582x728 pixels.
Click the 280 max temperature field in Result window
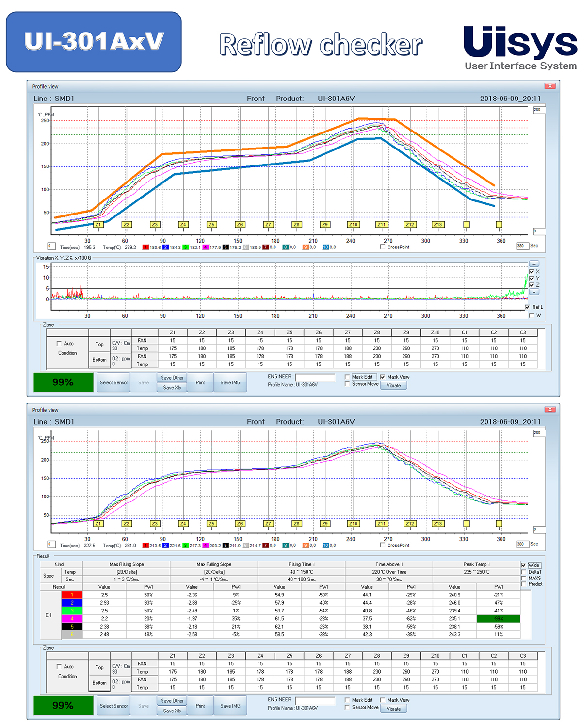539,433
